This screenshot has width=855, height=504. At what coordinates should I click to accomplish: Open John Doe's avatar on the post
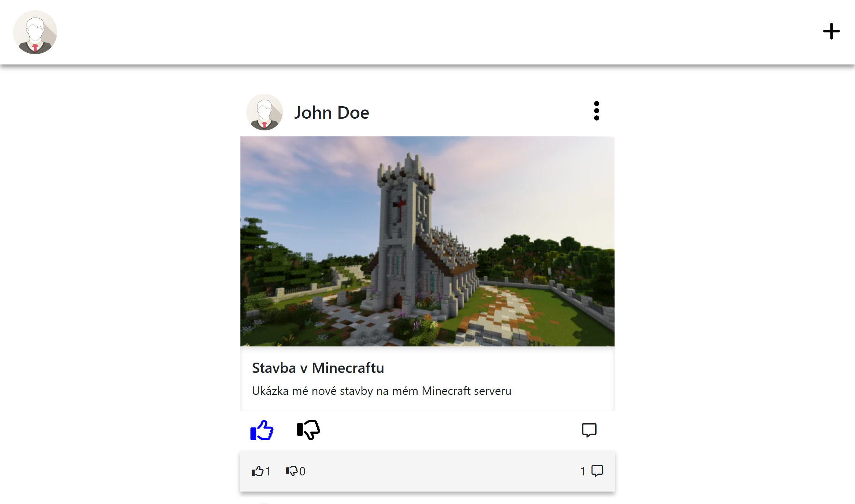[x=264, y=112]
